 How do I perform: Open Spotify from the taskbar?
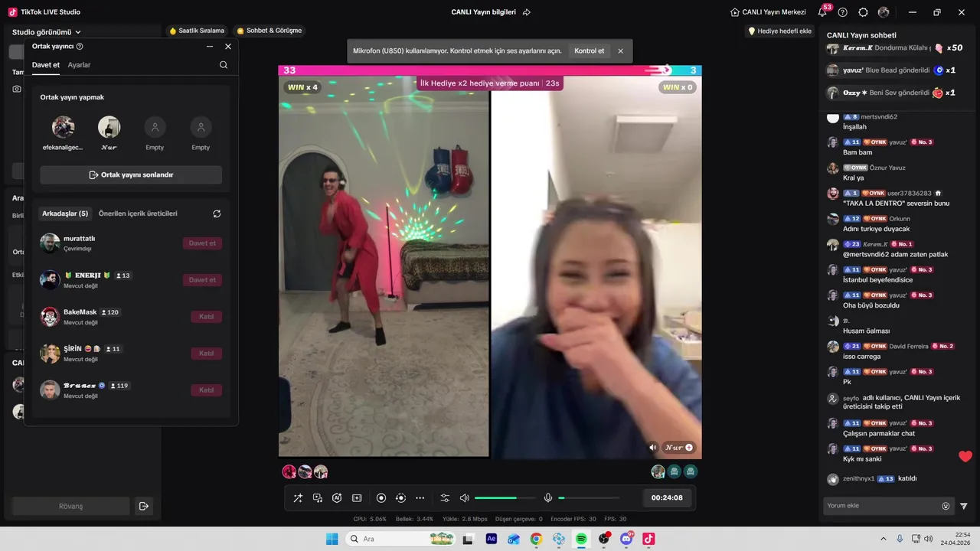pos(581,539)
